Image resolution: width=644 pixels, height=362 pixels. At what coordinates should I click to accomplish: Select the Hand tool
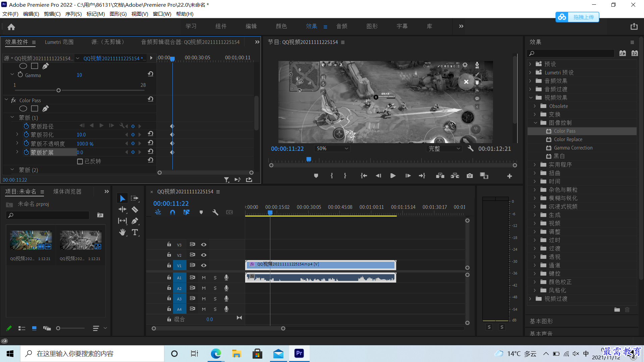tap(122, 232)
